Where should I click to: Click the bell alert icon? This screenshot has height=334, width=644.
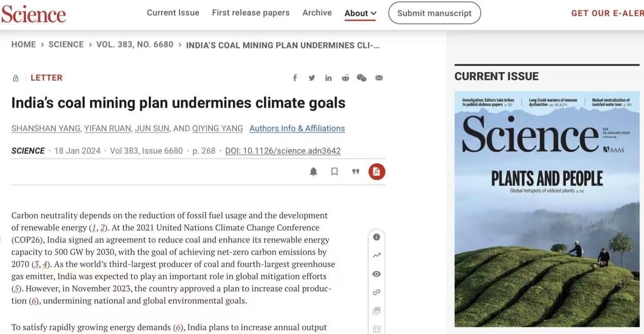coord(313,172)
